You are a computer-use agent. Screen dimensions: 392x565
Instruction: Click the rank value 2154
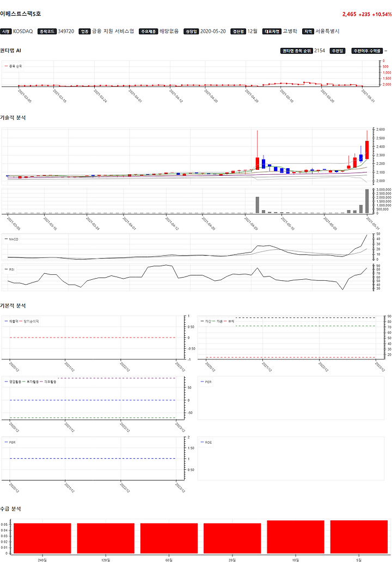tap(320, 51)
